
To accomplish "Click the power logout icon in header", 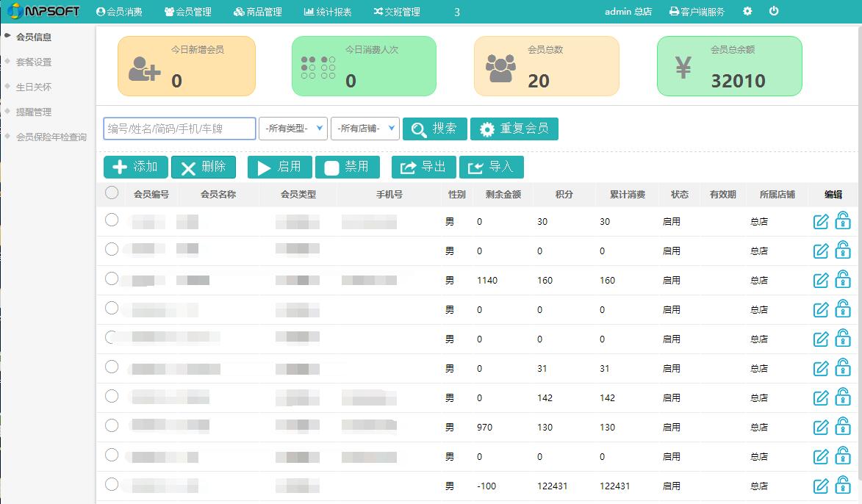I will pyautogui.click(x=774, y=11).
